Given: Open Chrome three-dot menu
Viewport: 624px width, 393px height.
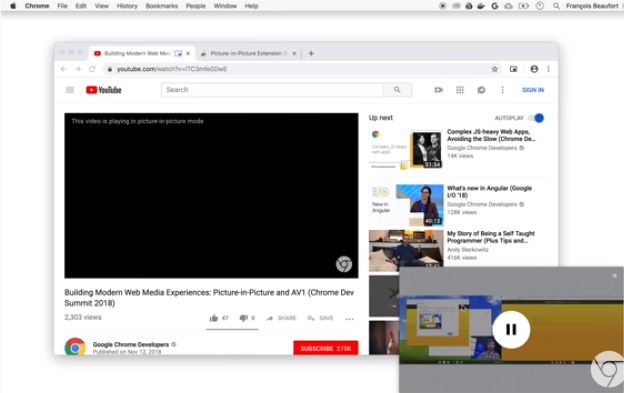Looking at the screenshot, I should (x=548, y=69).
